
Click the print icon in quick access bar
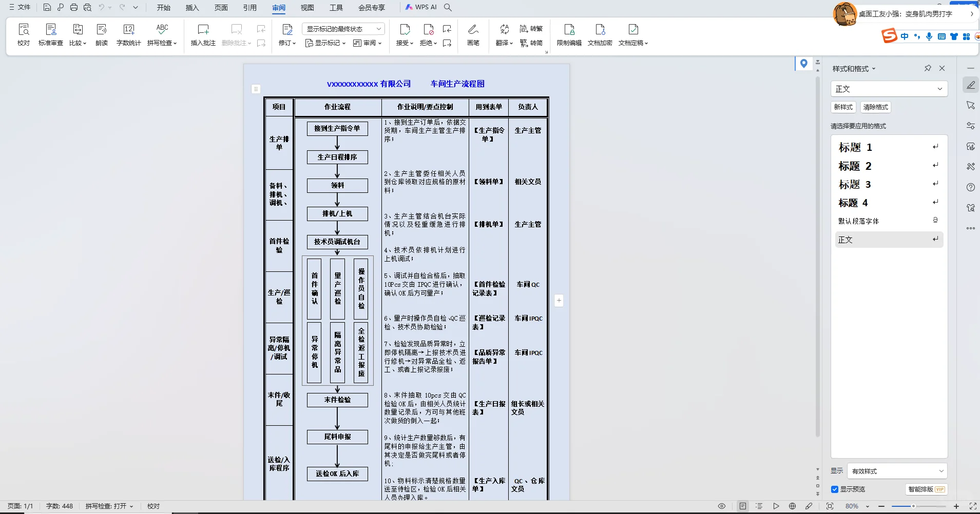[74, 7]
